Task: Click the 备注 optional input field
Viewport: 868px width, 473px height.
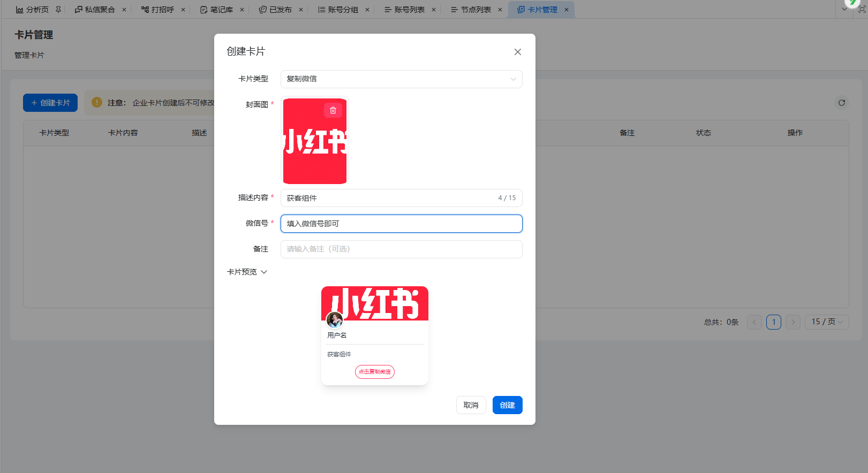Action: click(401, 249)
